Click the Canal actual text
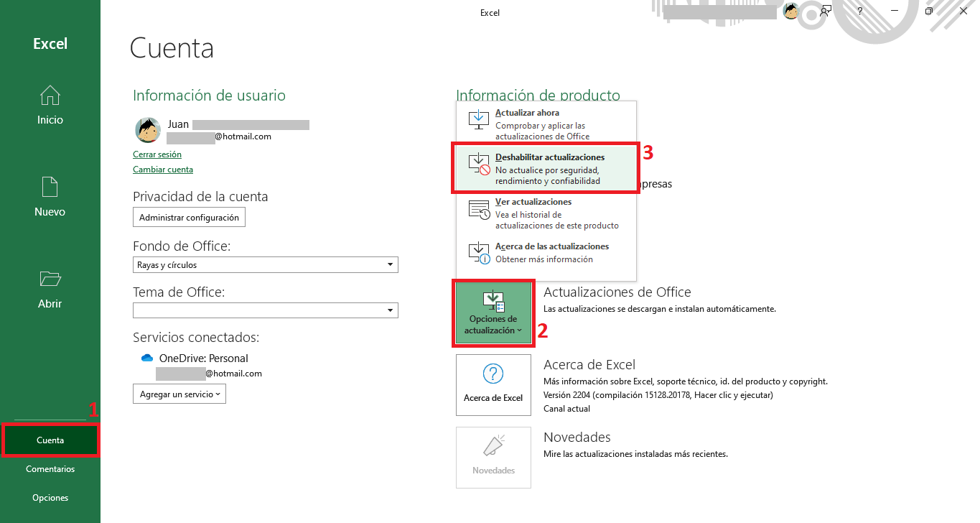 pyautogui.click(x=567, y=409)
